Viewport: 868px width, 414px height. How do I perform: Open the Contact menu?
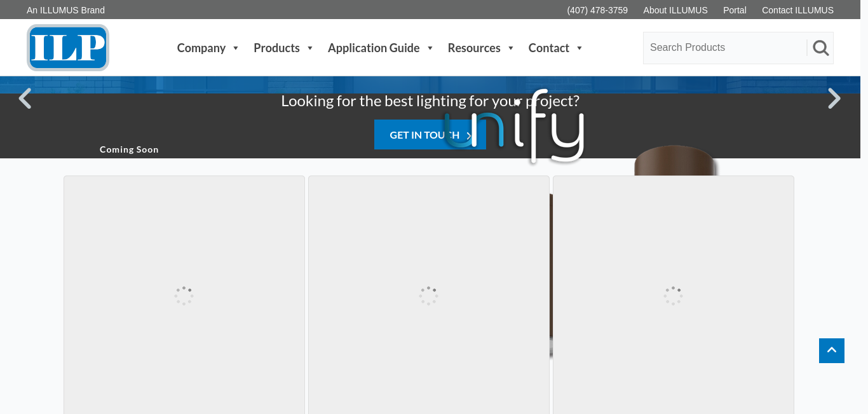coord(549,48)
